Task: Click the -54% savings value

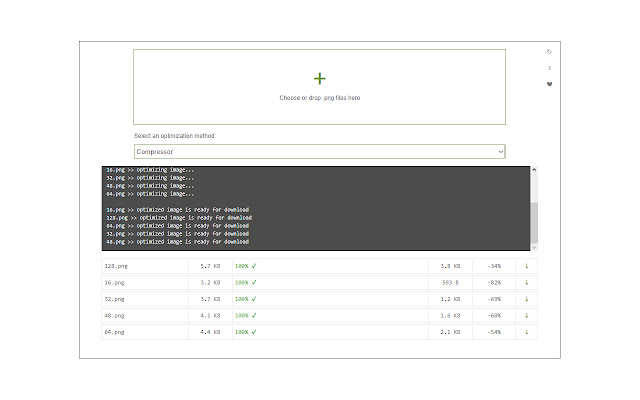Action: tap(494, 332)
